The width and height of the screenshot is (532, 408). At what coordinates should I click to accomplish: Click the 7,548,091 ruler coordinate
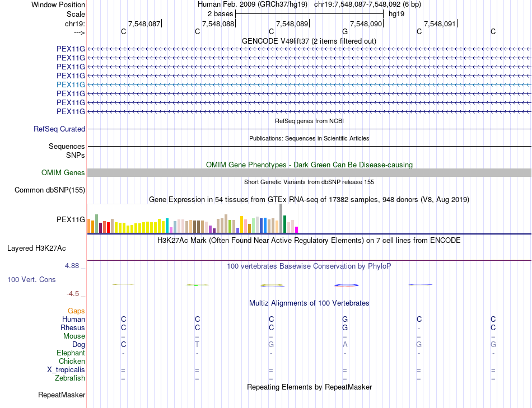(440, 24)
